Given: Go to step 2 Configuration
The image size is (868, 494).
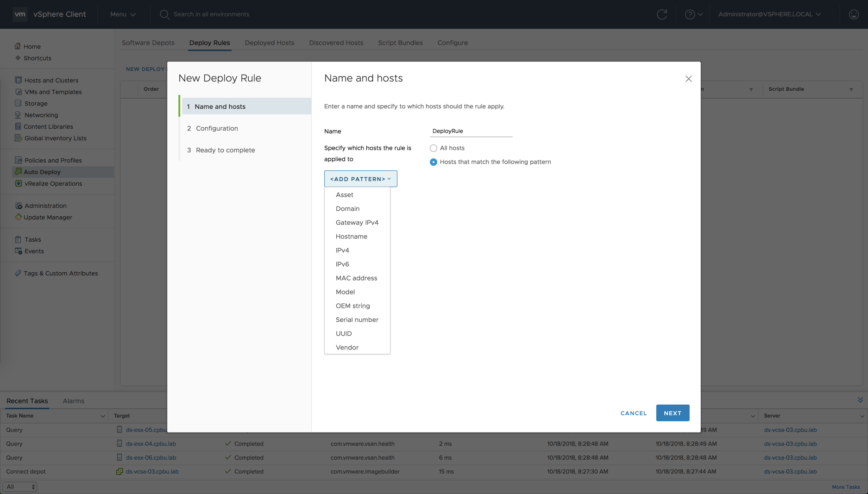Looking at the screenshot, I should (245, 128).
